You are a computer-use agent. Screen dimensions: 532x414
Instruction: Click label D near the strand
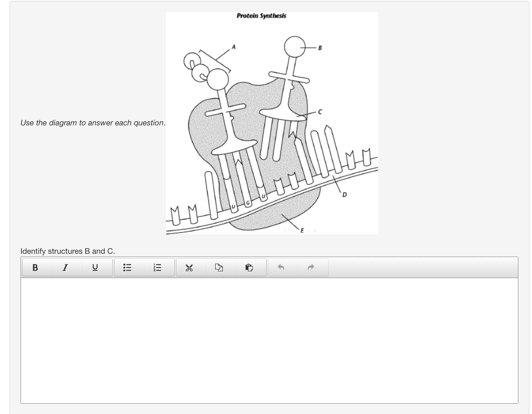click(x=344, y=195)
